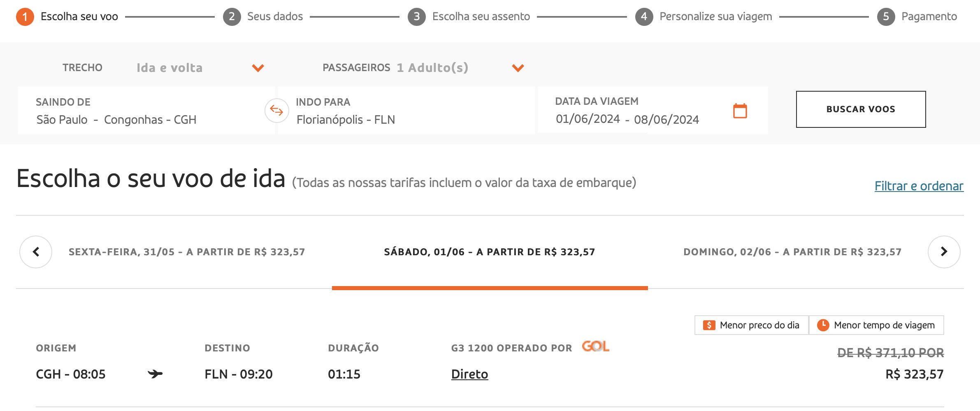Click the step 1 circle Escolha seu voo
The width and height of the screenshot is (980, 411).
point(25,16)
